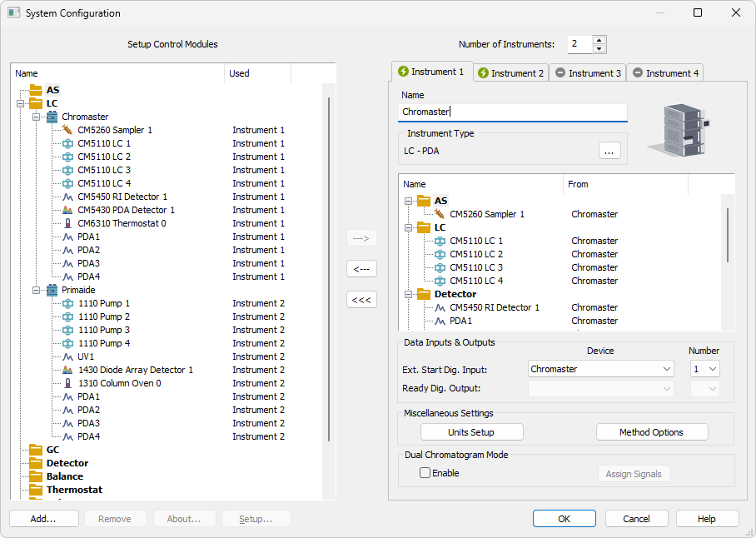
Task: Click the instrument Name text field
Action: coord(512,112)
